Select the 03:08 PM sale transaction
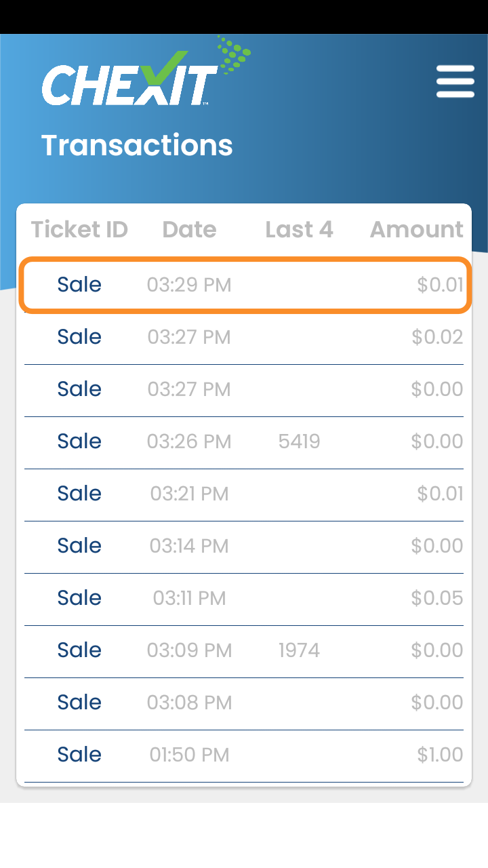This screenshot has width=488, height=868. point(244,703)
